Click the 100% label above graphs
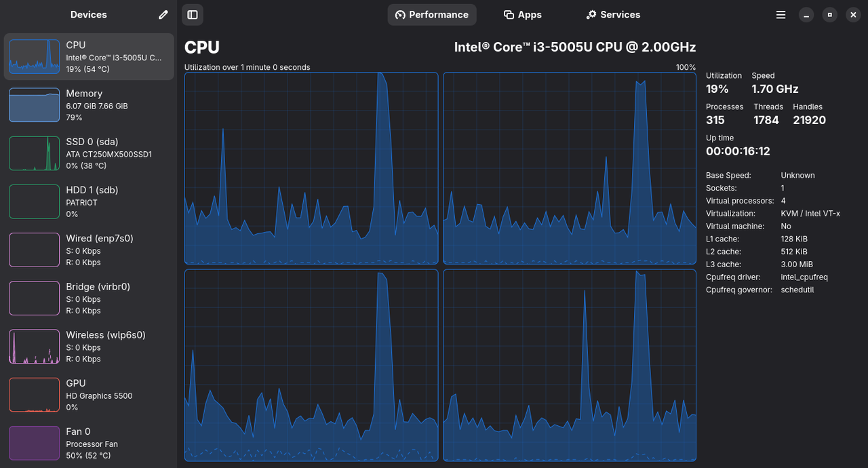 click(686, 67)
